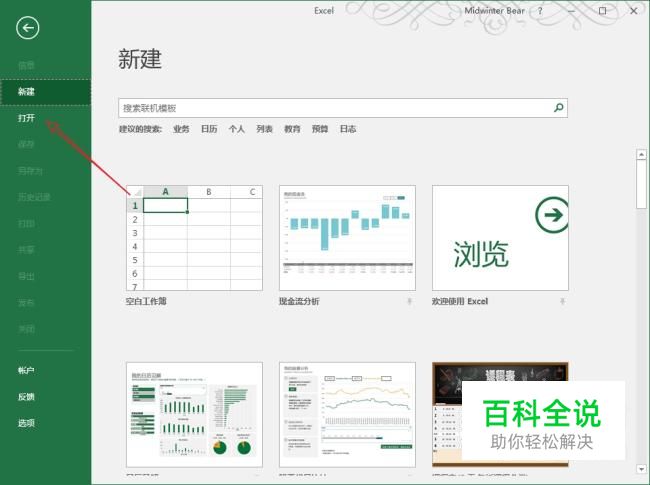Pin the 欢迎使用 Excel template

[x=563, y=301]
